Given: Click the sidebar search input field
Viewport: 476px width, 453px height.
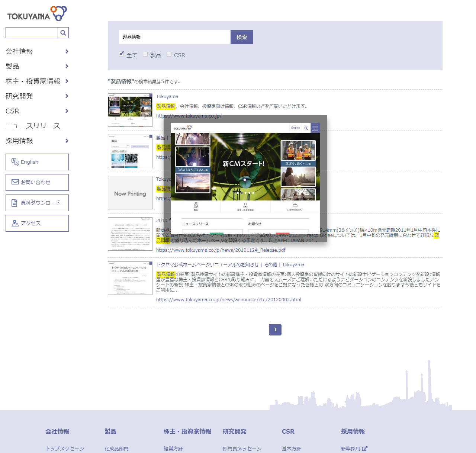Looking at the screenshot, I should point(32,33).
